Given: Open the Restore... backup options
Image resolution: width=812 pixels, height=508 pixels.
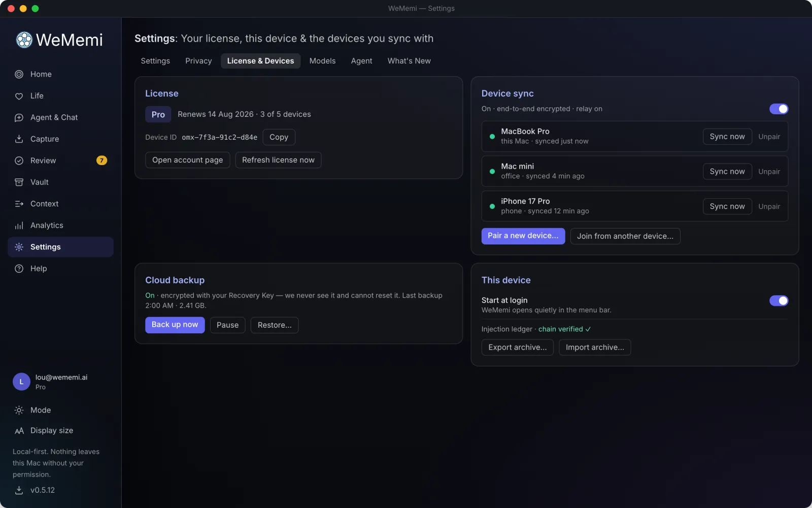Looking at the screenshot, I should pyautogui.click(x=275, y=325).
